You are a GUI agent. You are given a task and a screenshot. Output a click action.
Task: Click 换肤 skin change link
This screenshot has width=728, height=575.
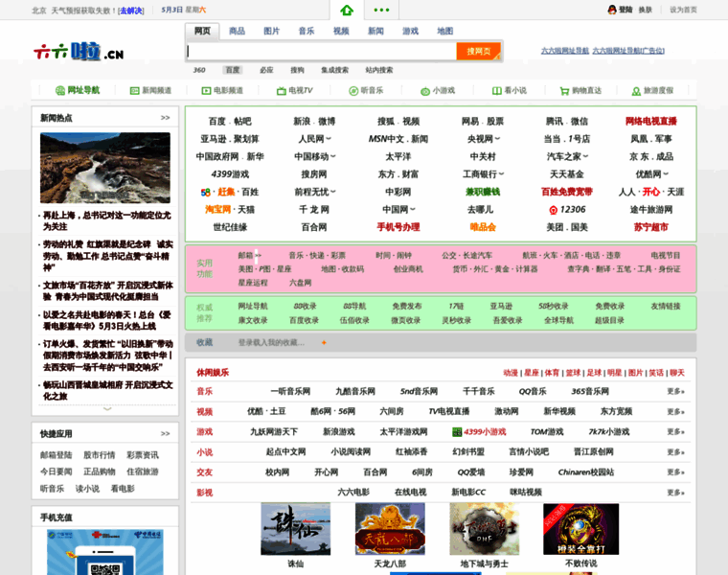pyautogui.click(x=646, y=10)
